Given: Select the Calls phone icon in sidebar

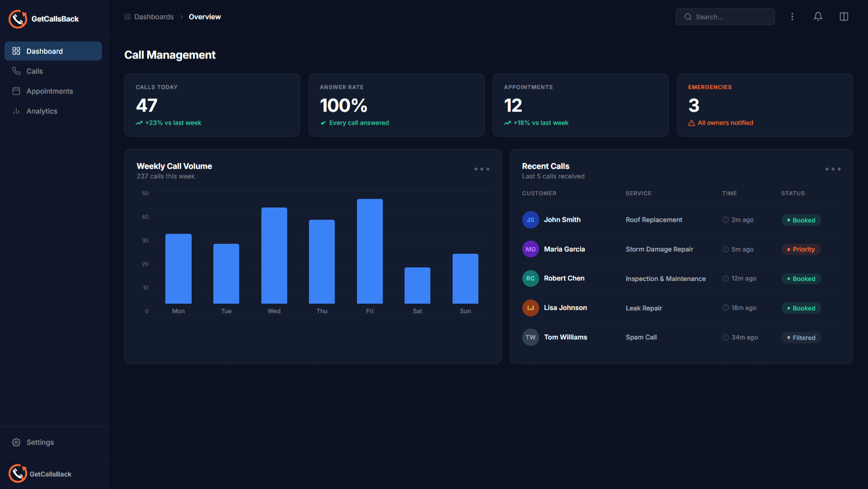Looking at the screenshot, I should click(x=16, y=71).
